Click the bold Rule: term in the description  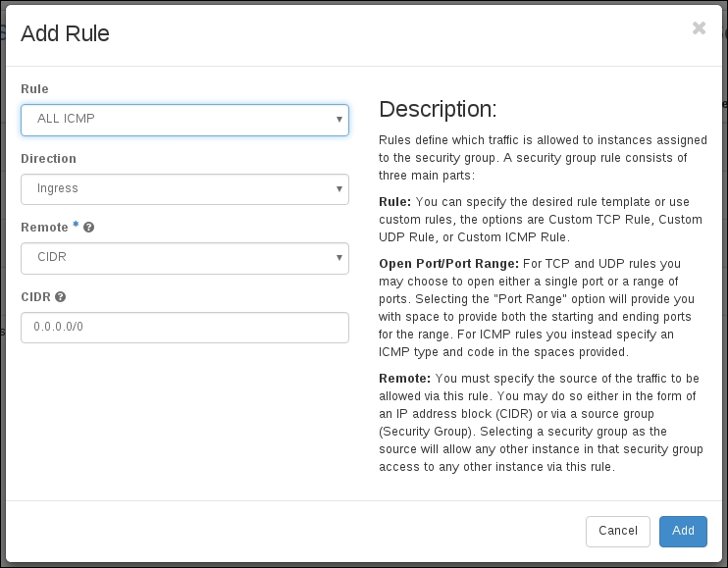point(395,202)
